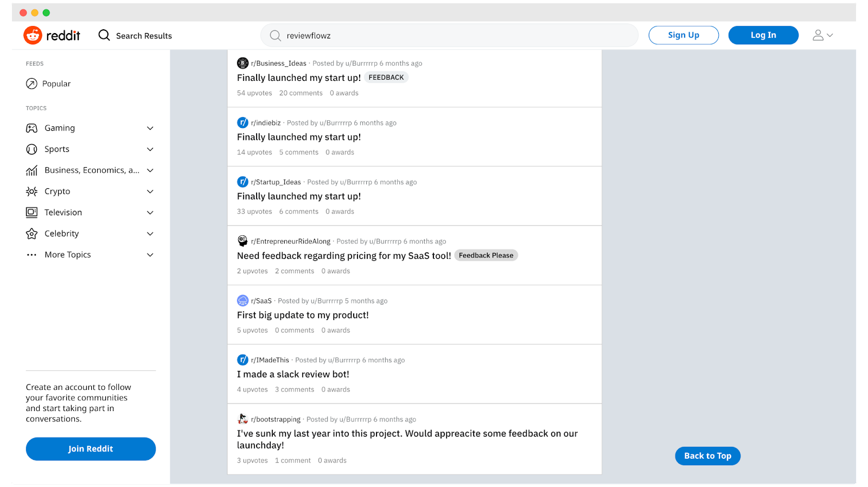
Task: Click the magnifier icon inside the search box
Action: click(276, 36)
